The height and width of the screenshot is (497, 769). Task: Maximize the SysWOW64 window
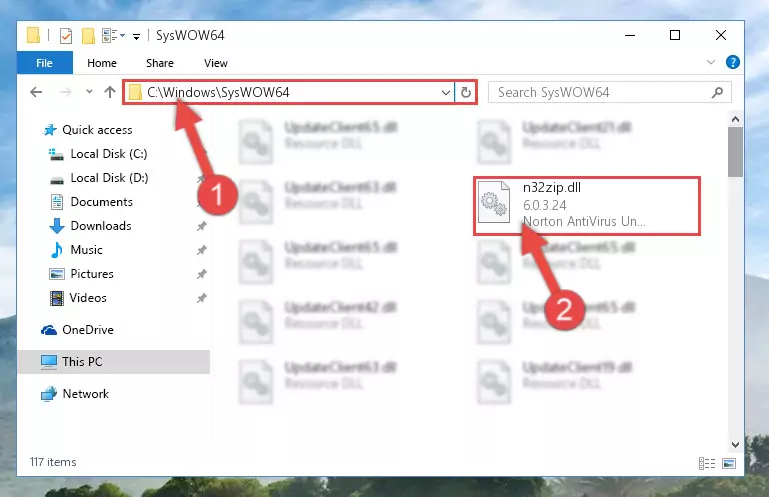[x=675, y=35]
